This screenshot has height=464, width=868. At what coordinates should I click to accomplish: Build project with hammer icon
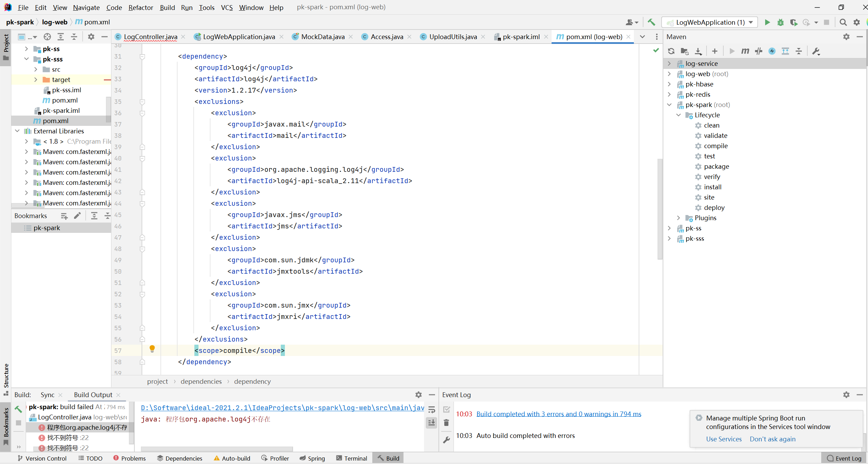[651, 22]
